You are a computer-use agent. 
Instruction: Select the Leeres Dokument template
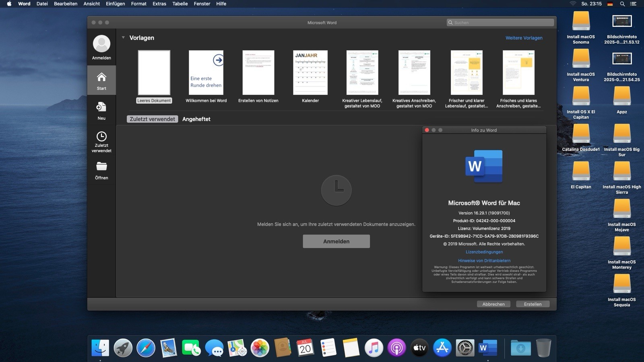pos(154,72)
